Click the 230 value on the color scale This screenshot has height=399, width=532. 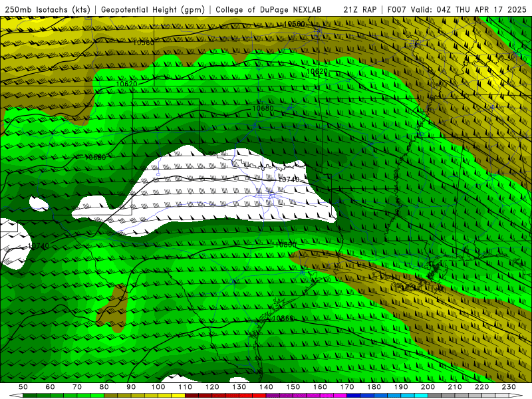tap(509, 387)
